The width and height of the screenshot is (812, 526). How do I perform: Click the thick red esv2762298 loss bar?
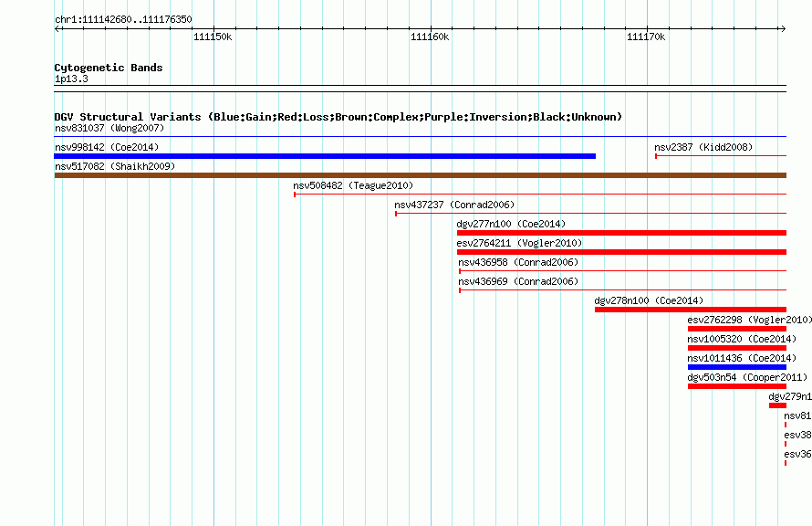[737, 329]
